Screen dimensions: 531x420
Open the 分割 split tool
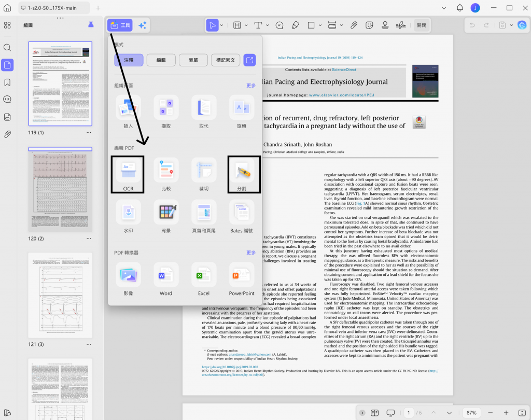242,175
